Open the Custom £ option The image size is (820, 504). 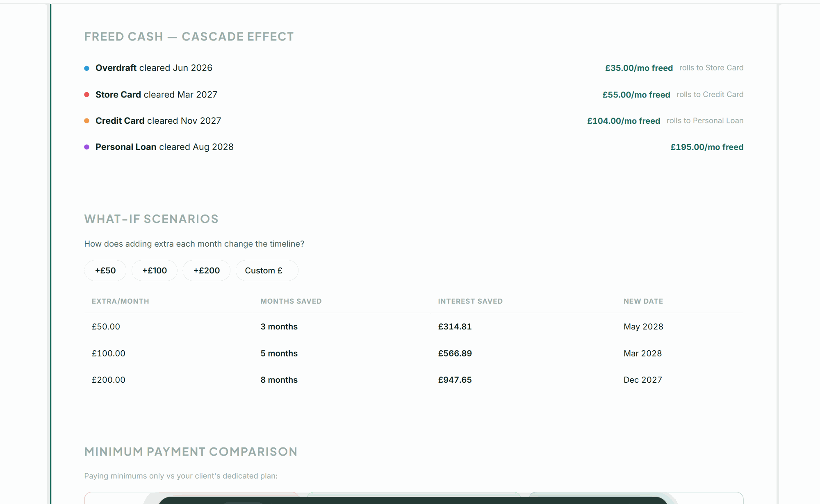coord(266,270)
